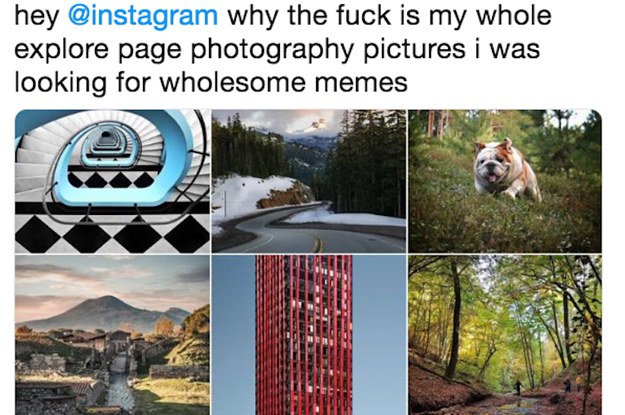This screenshot has height=415, width=625.
Task: Click the blue spiral center of the staircase
Action: (x=104, y=146)
